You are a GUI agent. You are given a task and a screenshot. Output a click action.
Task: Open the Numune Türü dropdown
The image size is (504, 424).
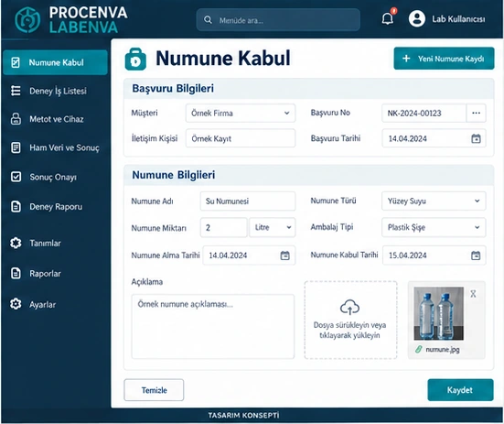477,201
